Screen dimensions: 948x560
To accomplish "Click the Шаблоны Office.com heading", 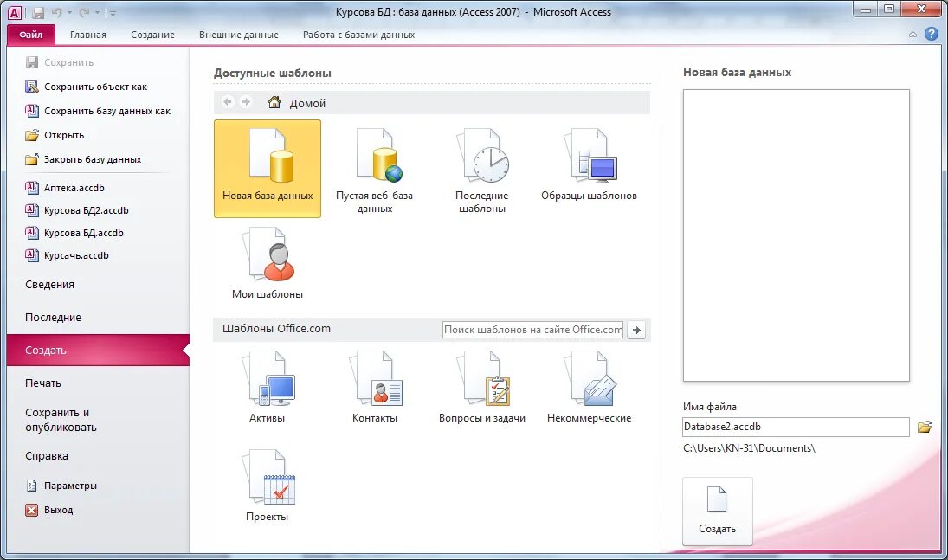I will (x=276, y=328).
